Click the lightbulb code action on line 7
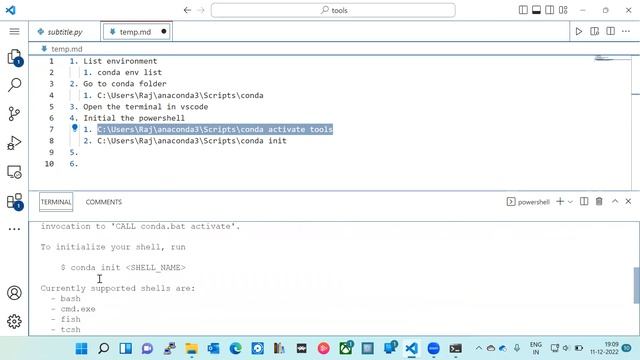Screen dimensions: 640x360 (x=75, y=128)
